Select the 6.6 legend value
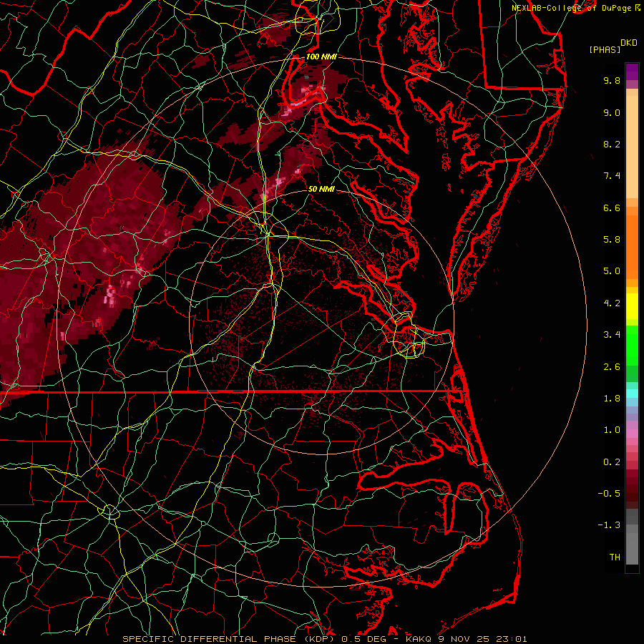 612,208
